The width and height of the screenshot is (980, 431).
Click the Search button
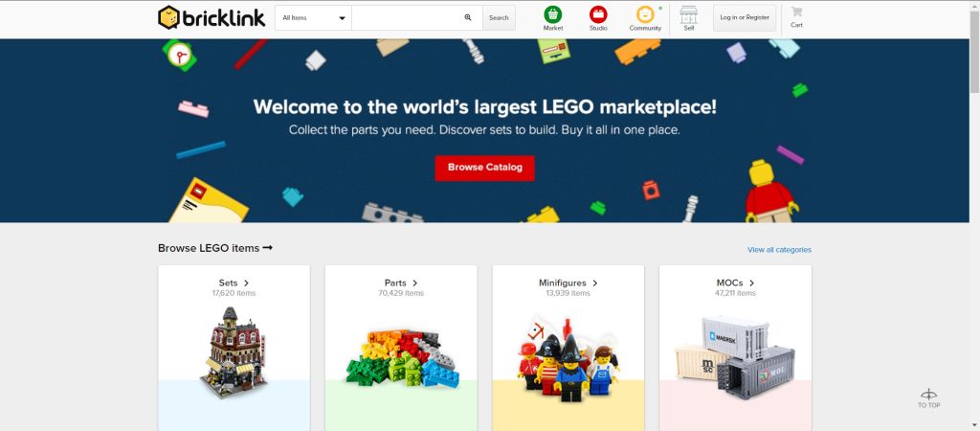[x=499, y=17]
